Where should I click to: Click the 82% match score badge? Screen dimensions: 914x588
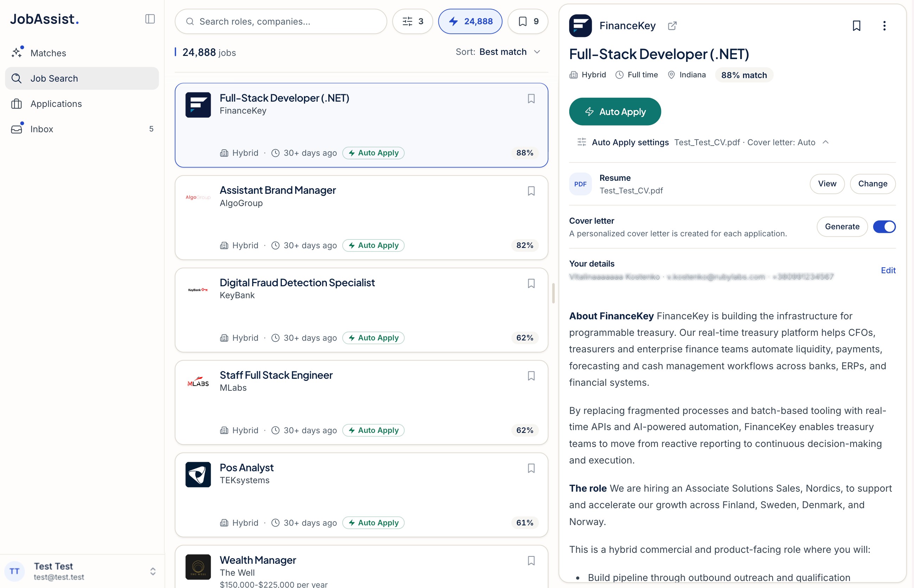(x=525, y=245)
